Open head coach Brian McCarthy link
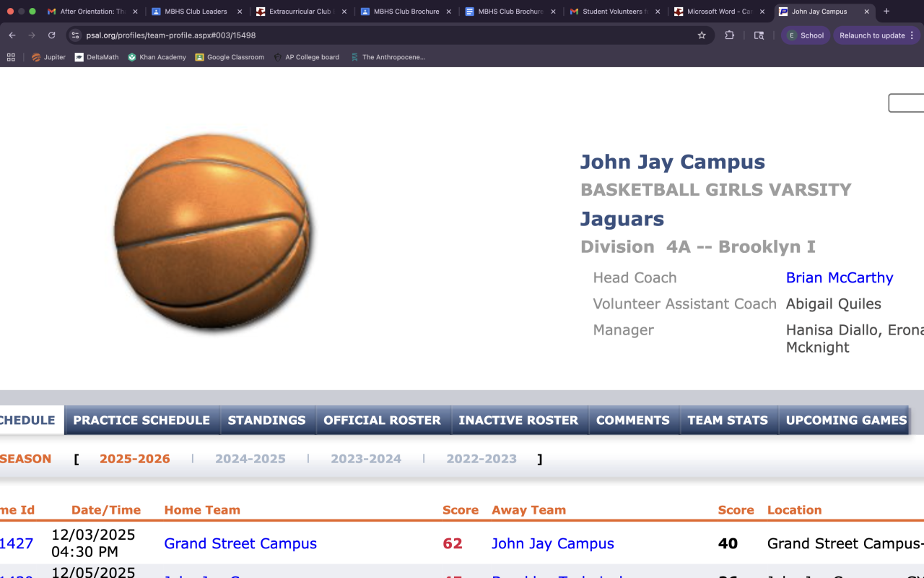The height and width of the screenshot is (578, 924). click(840, 277)
